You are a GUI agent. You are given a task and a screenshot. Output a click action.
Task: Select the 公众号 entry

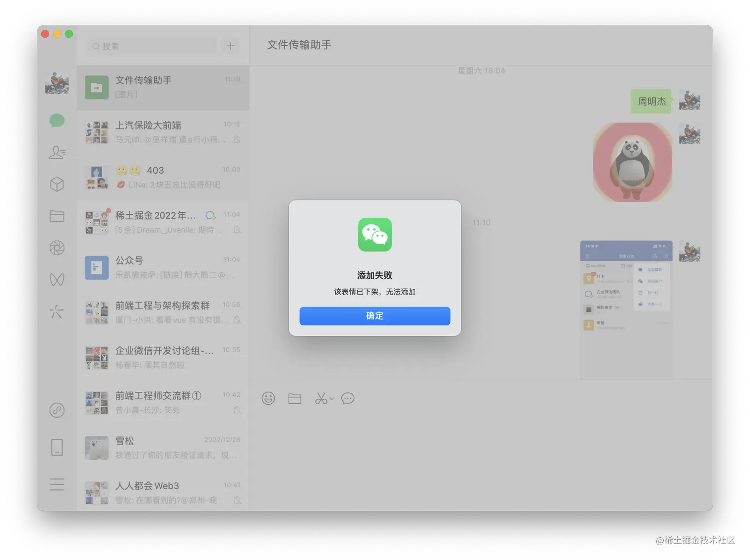163,268
